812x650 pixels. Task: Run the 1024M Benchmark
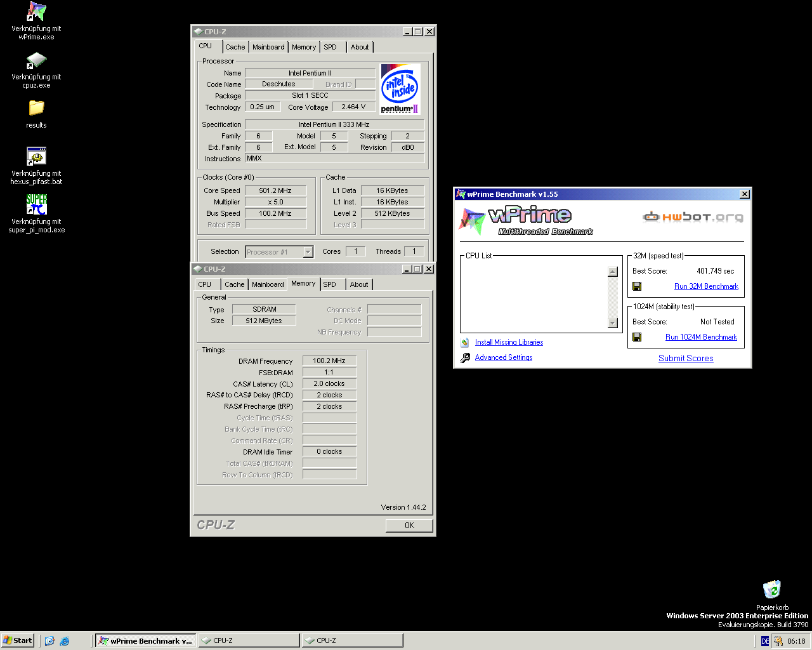click(701, 337)
